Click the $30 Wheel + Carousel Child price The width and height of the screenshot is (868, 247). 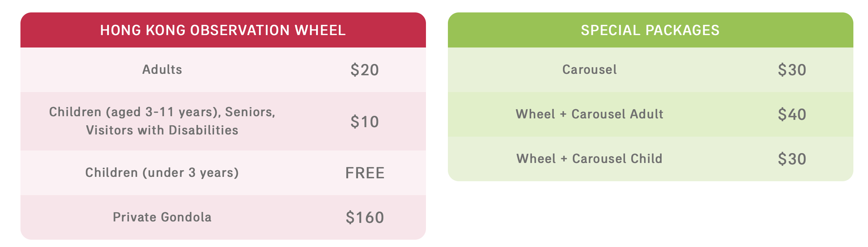(x=792, y=159)
